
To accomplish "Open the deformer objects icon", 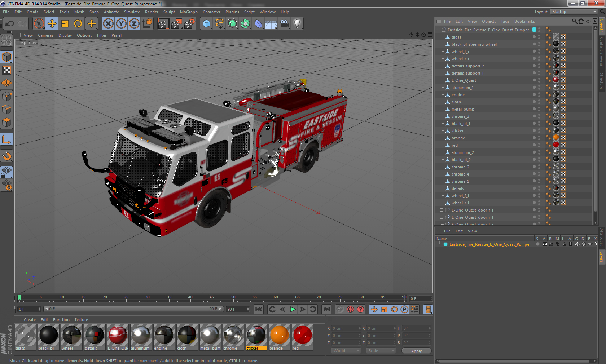I will click(258, 24).
